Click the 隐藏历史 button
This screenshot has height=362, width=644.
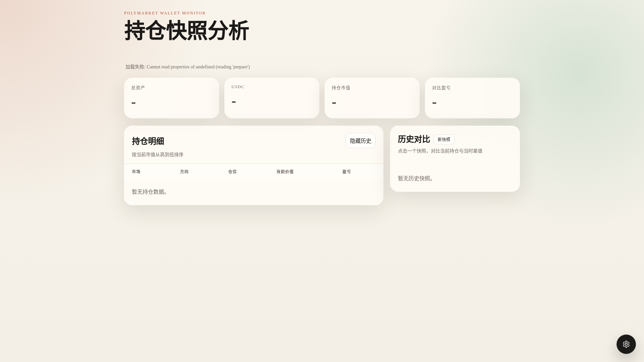361,141
